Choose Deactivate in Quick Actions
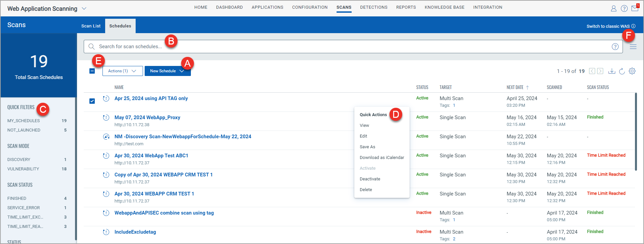 pos(370,179)
